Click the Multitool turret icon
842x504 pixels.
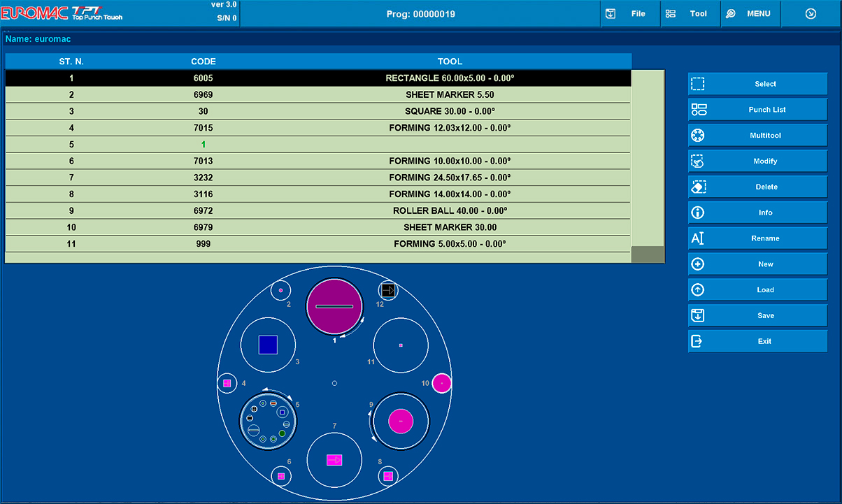(698, 136)
